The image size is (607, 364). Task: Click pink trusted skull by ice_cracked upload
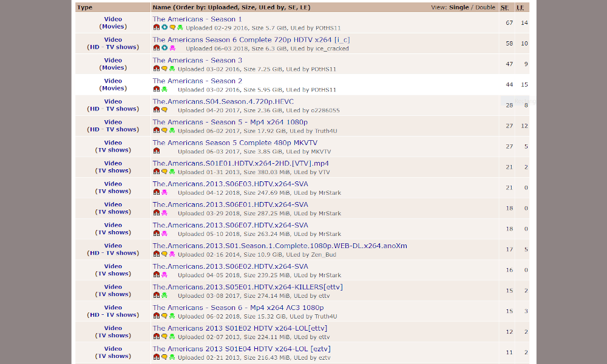[x=172, y=48]
